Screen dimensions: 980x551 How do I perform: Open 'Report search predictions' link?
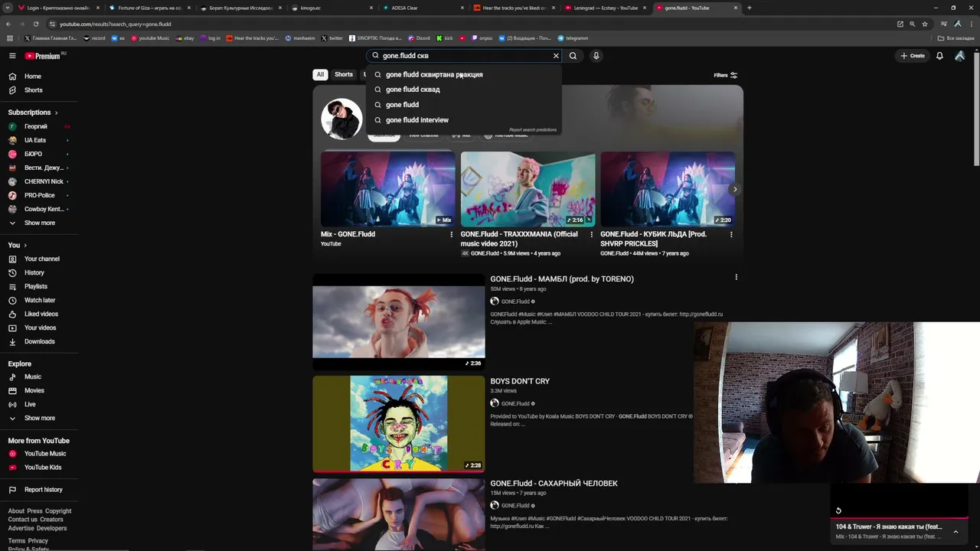tap(533, 130)
